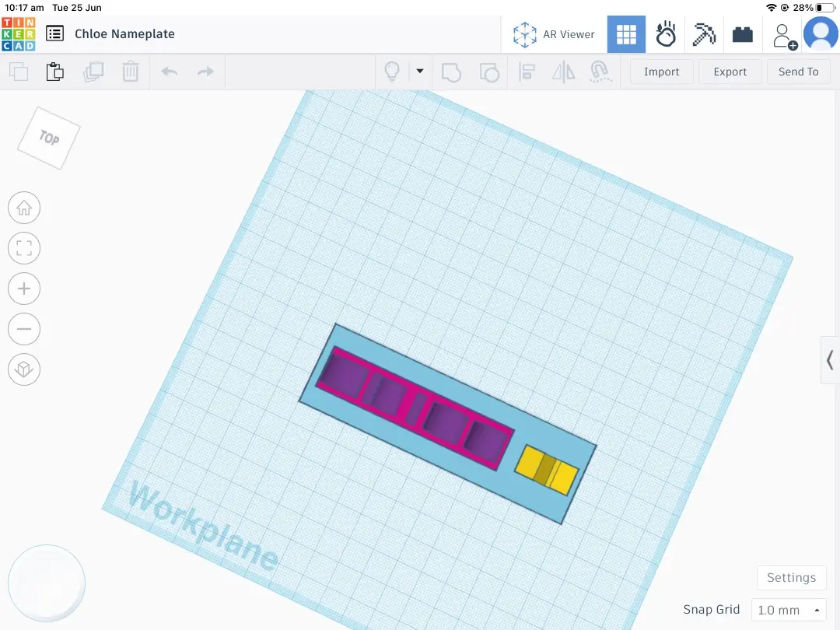The image size is (840, 630).
Task: Invite a collaborator with add-person icon
Action: coord(784,37)
